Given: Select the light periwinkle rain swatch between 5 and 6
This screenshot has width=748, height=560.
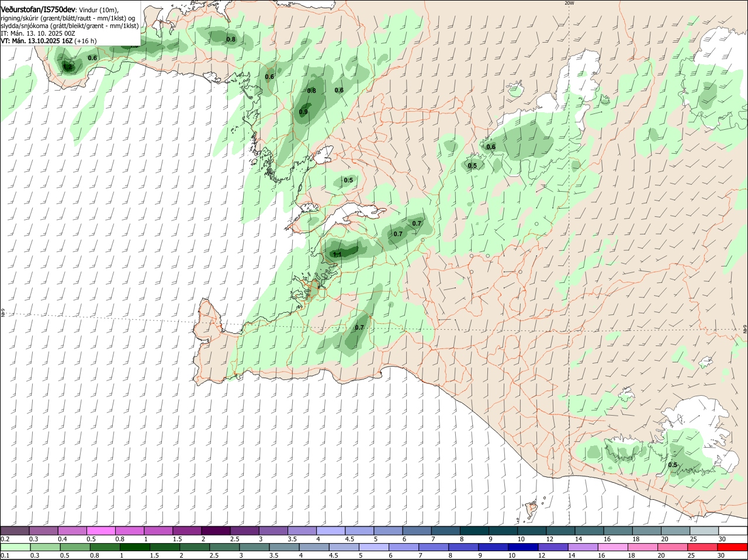Looking at the screenshot, I should click(x=373, y=547).
